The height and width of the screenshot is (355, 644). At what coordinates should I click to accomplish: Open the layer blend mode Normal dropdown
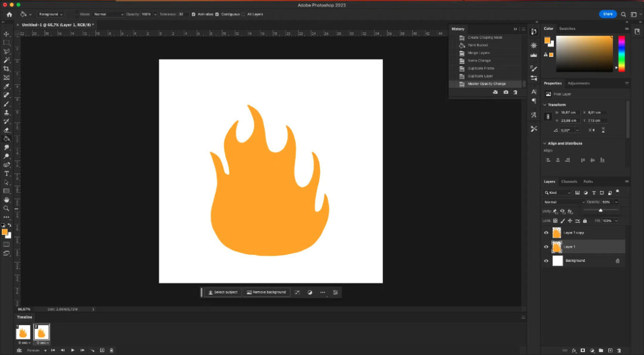click(x=563, y=202)
